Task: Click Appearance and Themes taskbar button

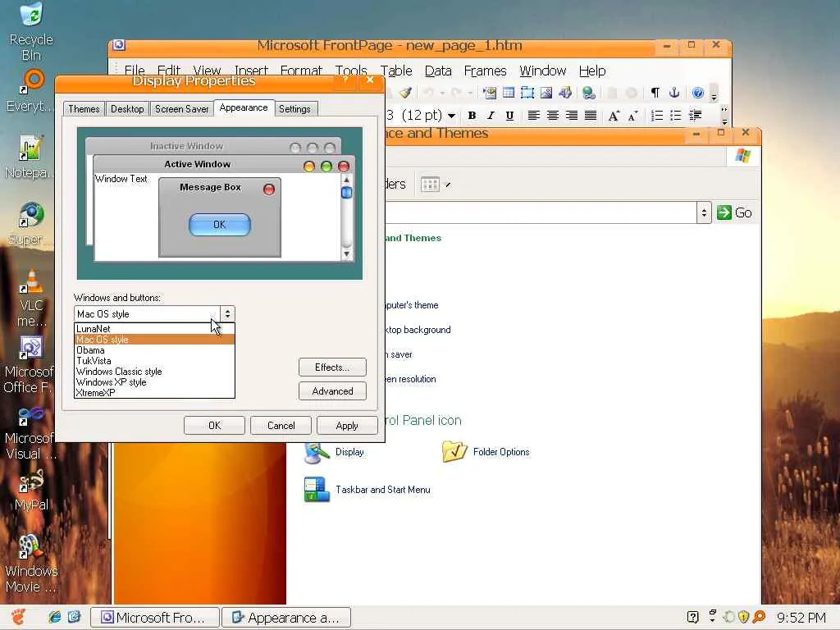Action: [286, 618]
